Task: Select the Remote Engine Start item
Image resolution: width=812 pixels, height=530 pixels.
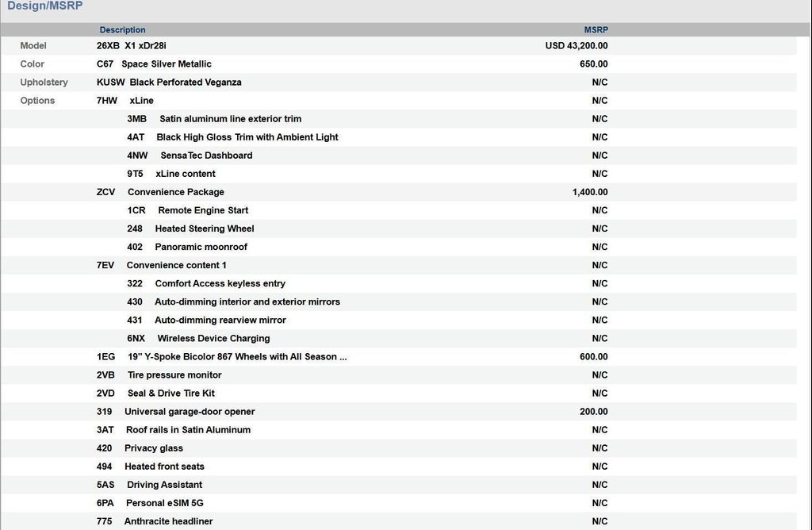Action: coord(202,210)
